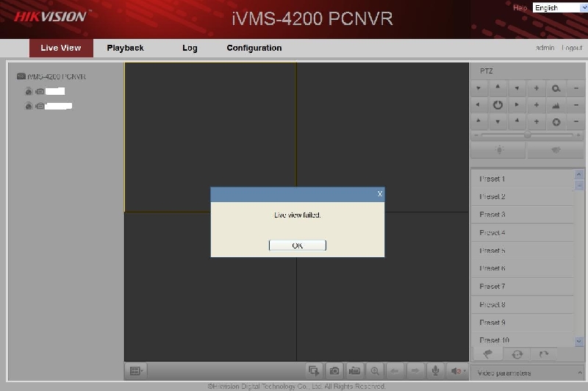Pan PTZ down-left with the diagonal arrow

pyautogui.click(x=478, y=121)
